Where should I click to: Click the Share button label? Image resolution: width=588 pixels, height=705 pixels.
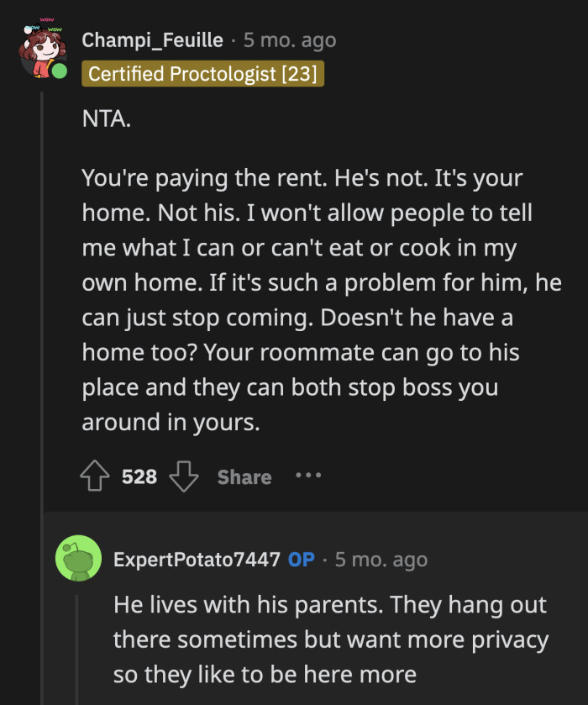(x=244, y=476)
